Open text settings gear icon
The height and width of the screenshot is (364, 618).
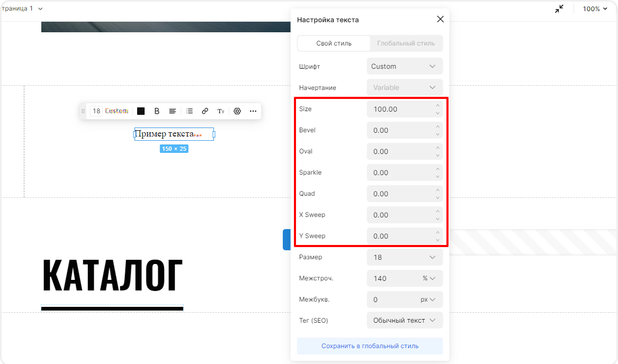coord(237,111)
